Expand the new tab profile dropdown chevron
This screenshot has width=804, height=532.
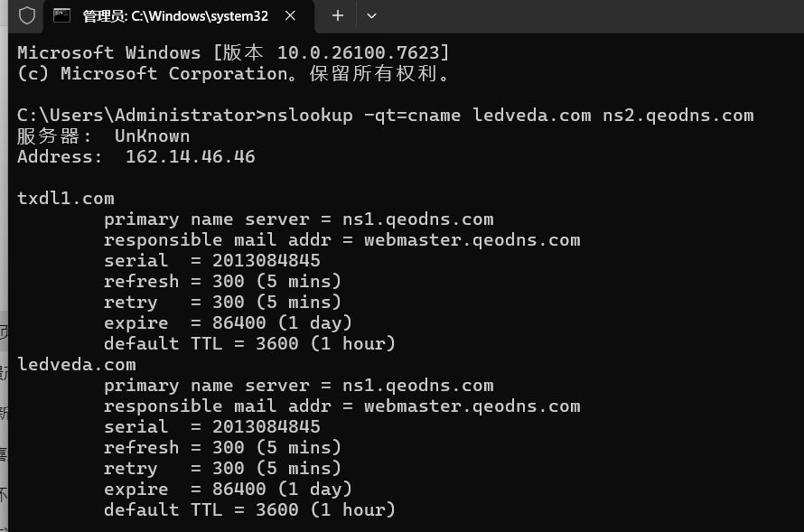(371, 15)
